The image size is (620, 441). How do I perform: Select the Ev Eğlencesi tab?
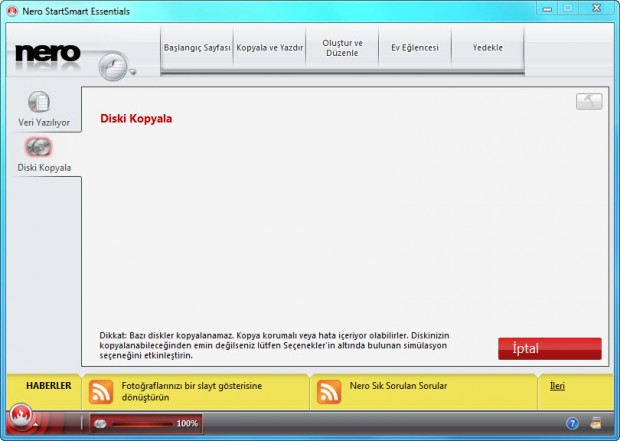(x=415, y=48)
